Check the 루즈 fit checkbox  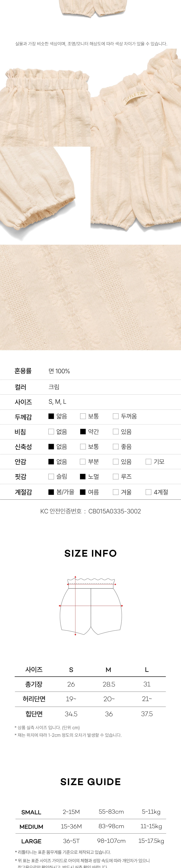[x=116, y=476]
